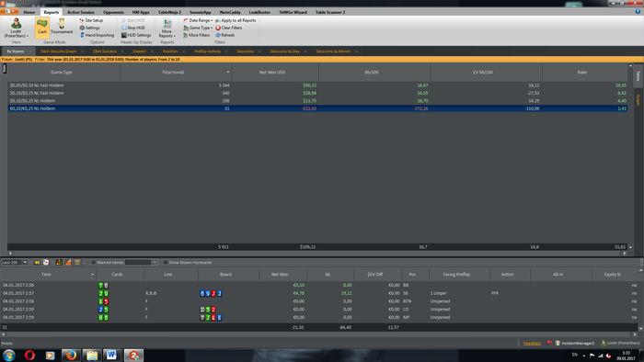Image resolution: width=644 pixels, height=362 pixels.
Task: Launch Opera from the taskbar
Action: [x=29, y=355]
